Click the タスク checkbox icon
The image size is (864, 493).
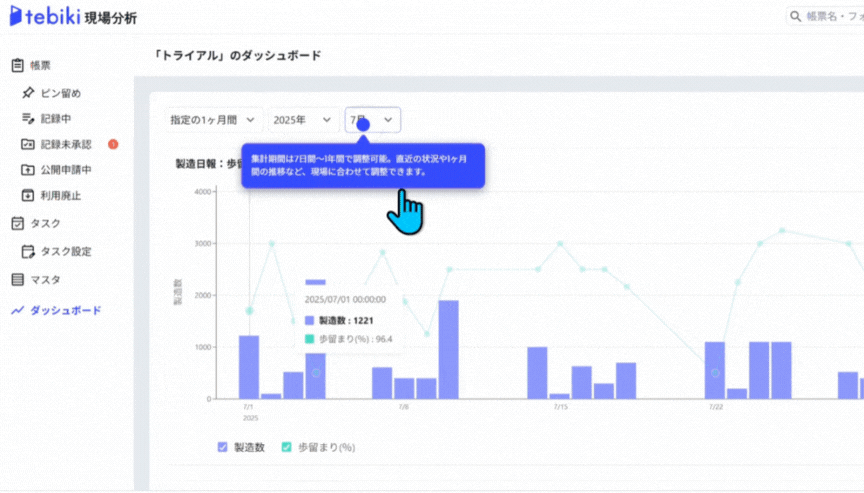tap(17, 223)
